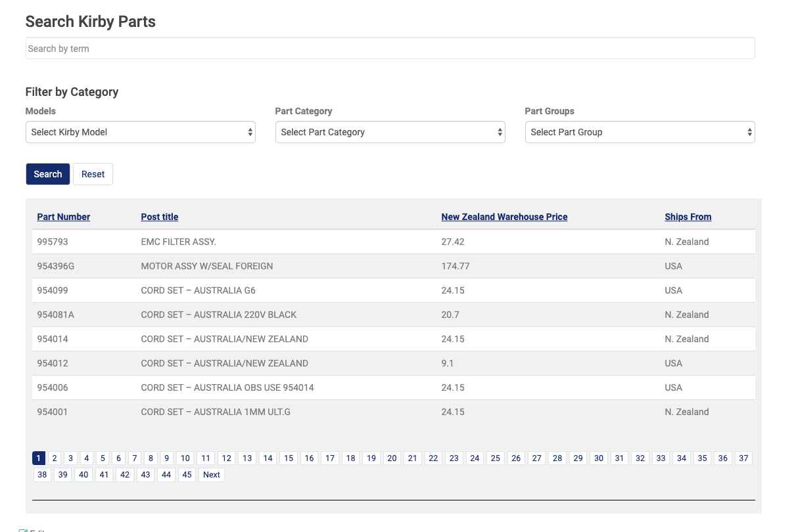
Task: Select price 9.1 cell
Action: (x=447, y=363)
